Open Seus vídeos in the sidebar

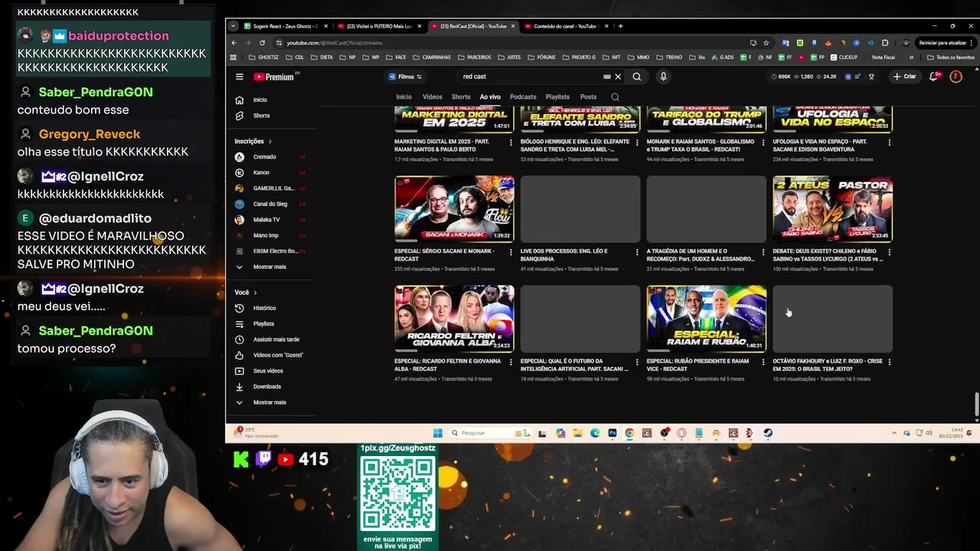[268, 370]
